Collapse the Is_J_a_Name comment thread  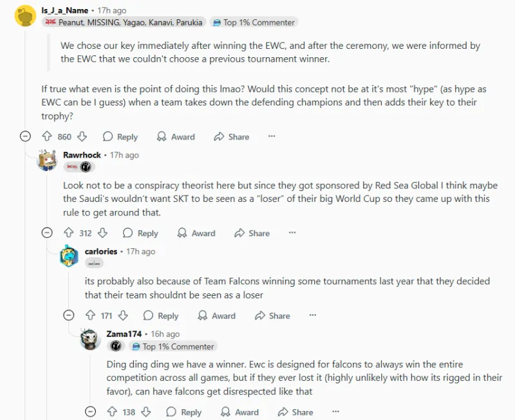(25, 136)
